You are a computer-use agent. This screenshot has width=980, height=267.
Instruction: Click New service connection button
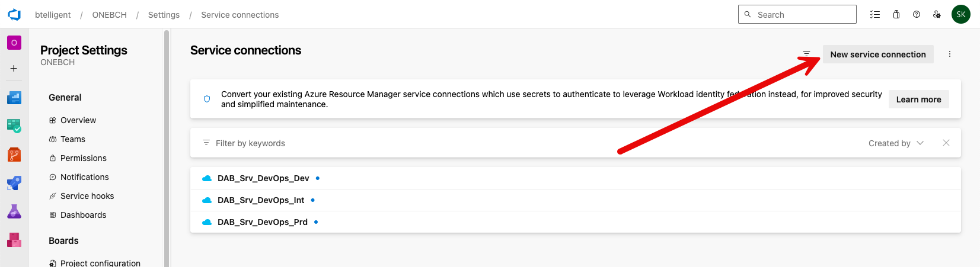877,54
